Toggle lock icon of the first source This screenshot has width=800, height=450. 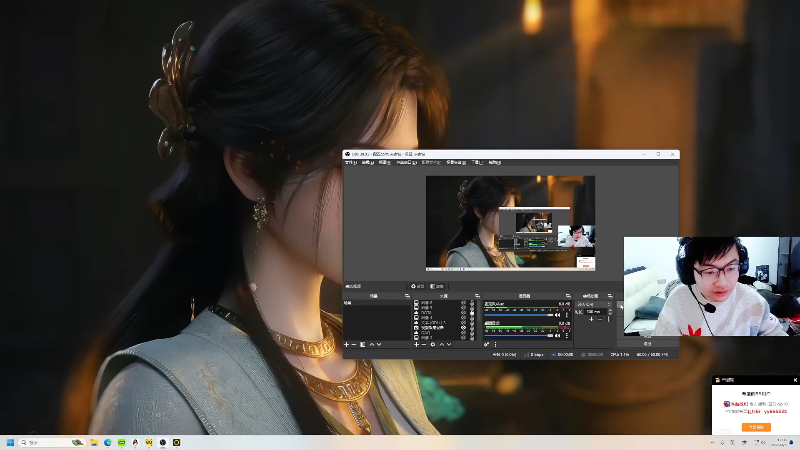tap(472, 303)
